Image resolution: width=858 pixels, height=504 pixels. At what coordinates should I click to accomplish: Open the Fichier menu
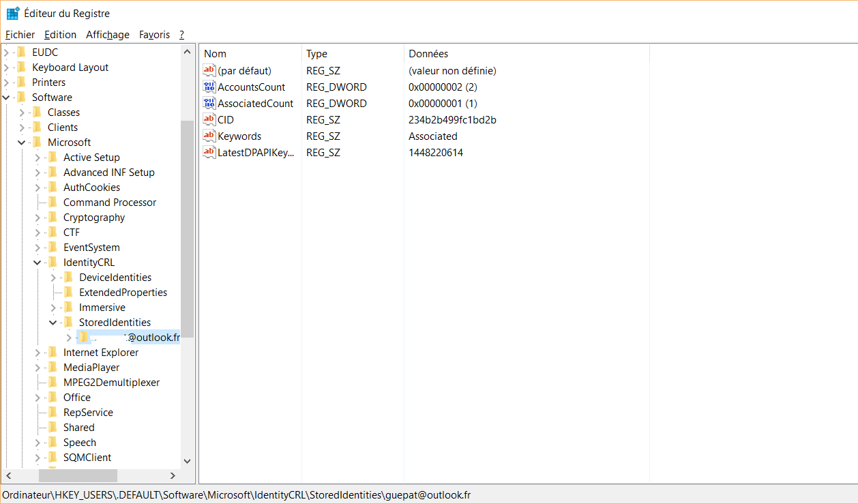[20, 35]
